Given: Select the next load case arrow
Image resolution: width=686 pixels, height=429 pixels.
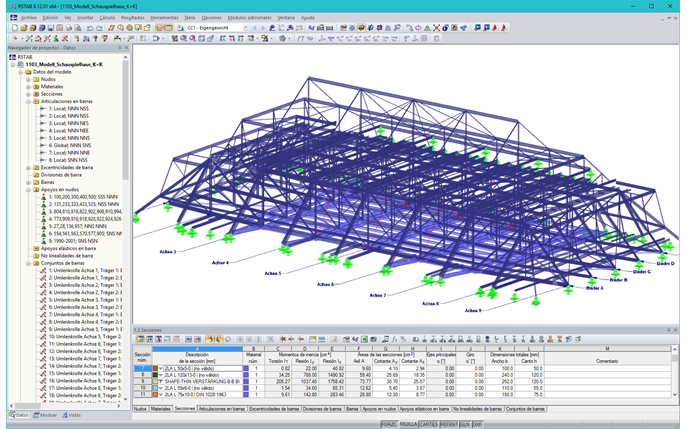Looking at the screenshot, I should click(x=262, y=28).
